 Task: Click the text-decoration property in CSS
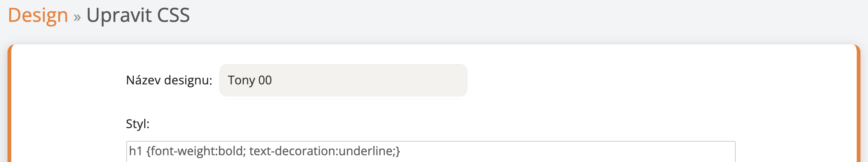pos(292,151)
